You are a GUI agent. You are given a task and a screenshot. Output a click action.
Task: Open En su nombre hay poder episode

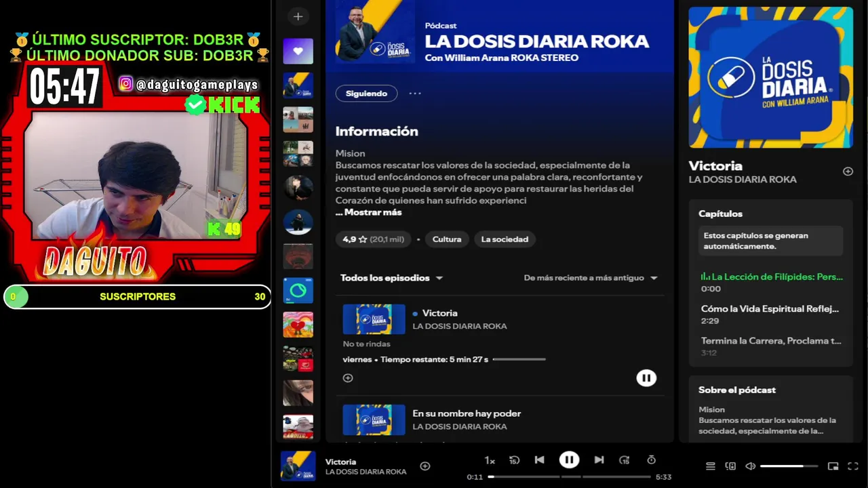467,413
